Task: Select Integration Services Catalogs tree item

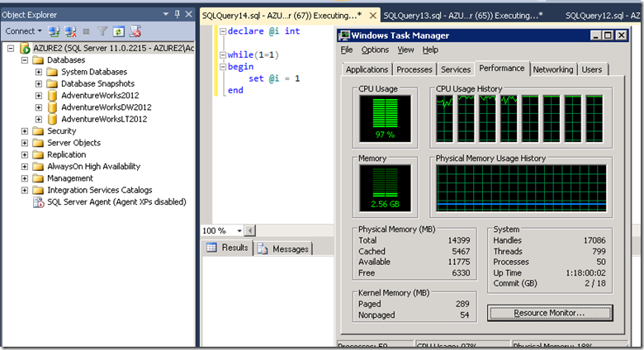Action: point(100,190)
